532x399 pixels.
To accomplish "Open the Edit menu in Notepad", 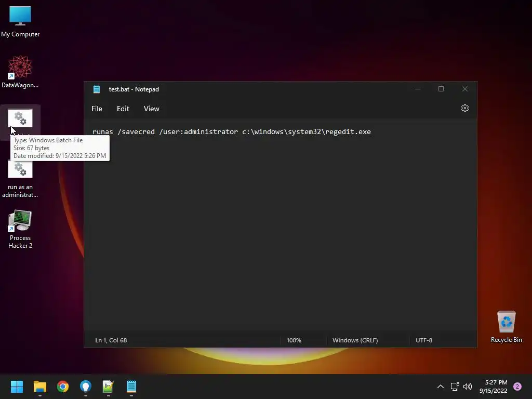I will pyautogui.click(x=123, y=109).
